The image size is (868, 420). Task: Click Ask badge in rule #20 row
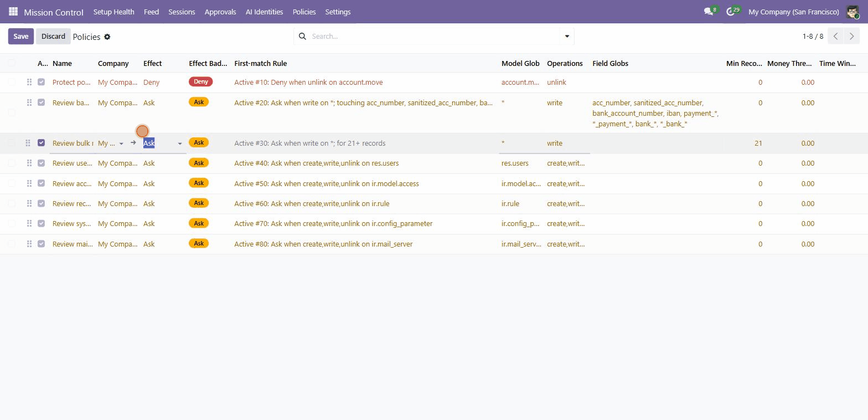click(199, 102)
